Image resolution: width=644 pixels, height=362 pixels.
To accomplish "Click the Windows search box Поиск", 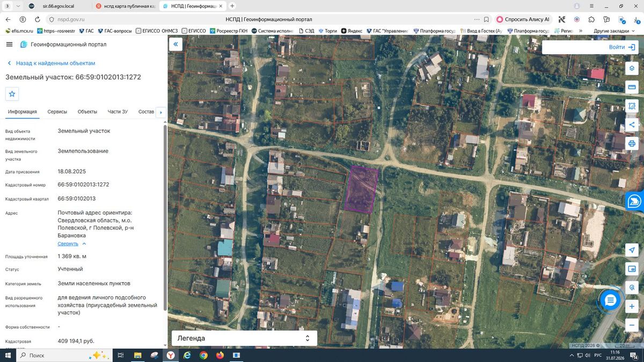I will click(x=63, y=355).
